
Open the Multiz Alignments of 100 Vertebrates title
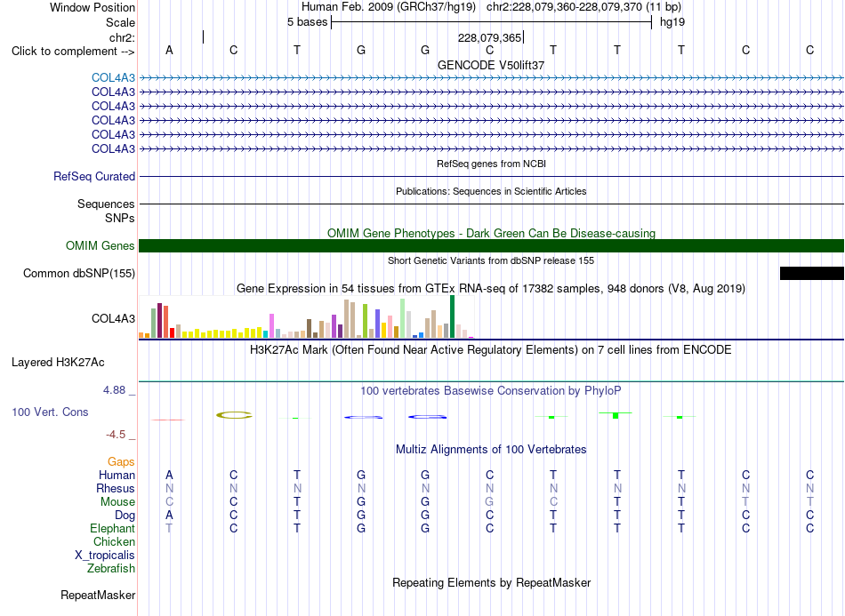(x=491, y=450)
